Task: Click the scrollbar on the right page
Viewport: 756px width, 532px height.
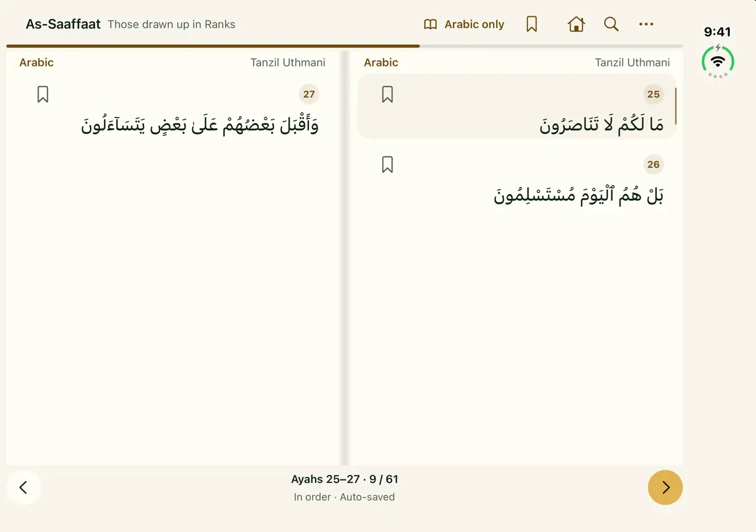Action: tap(676, 106)
